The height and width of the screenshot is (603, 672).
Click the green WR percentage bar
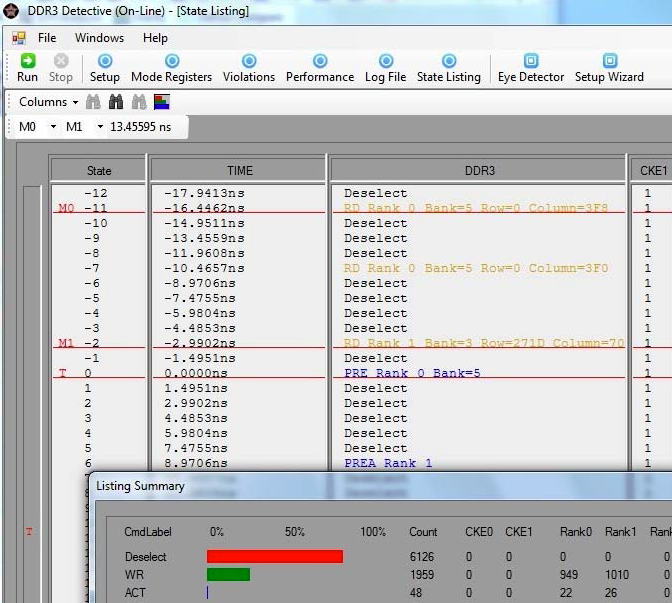pos(228,574)
